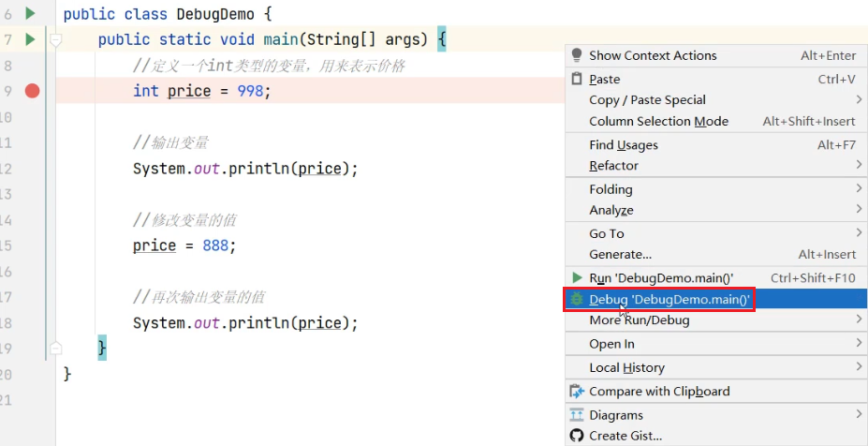Open the Folding submenu
The image size is (868, 446).
[715, 189]
